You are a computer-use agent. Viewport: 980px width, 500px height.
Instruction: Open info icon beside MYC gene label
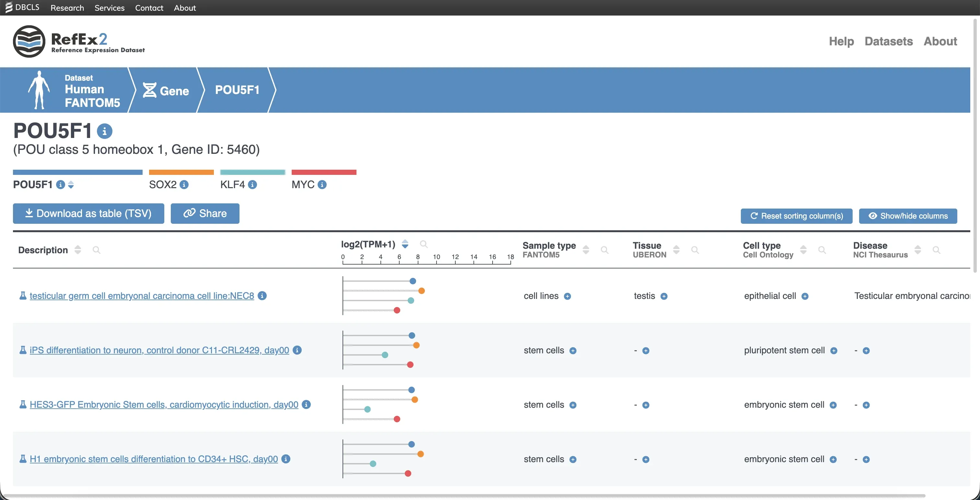click(x=322, y=185)
